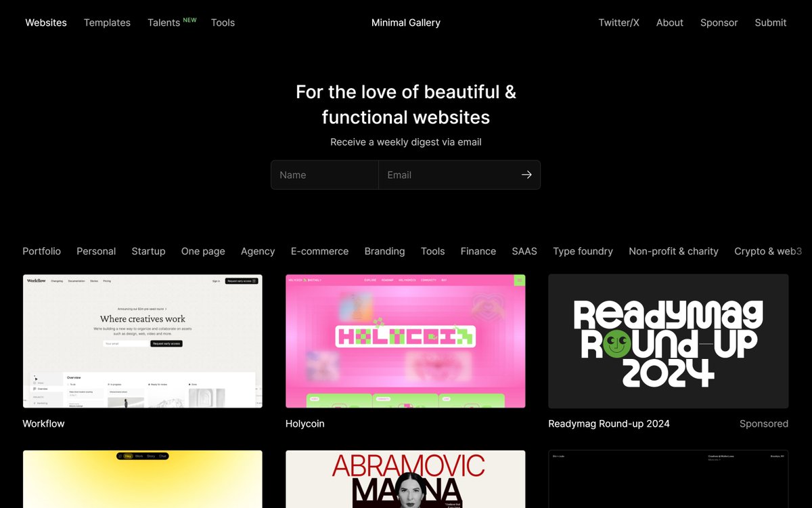Filter by Finance category
Image resolution: width=812 pixels, height=508 pixels.
point(478,251)
